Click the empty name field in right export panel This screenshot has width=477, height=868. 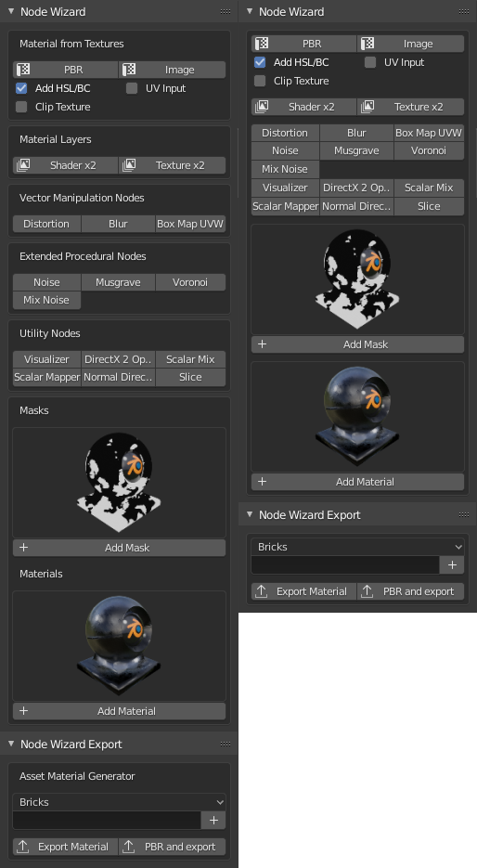[344, 564]
